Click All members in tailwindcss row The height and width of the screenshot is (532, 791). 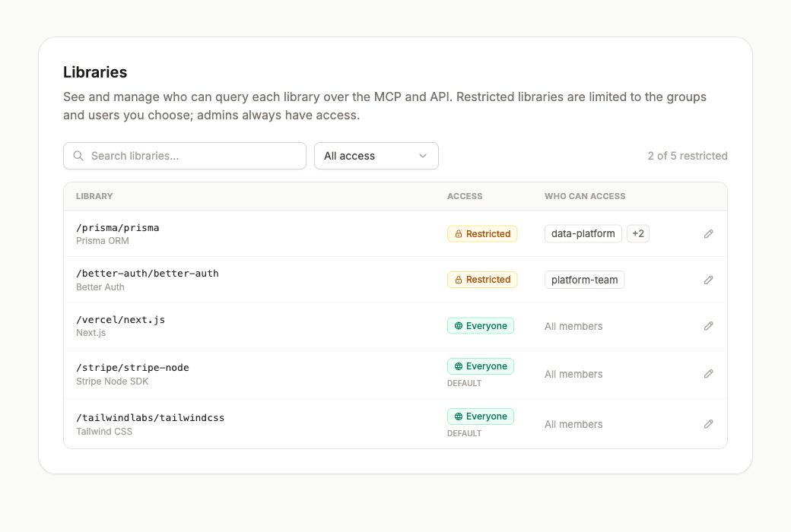(x=573, y=425)
